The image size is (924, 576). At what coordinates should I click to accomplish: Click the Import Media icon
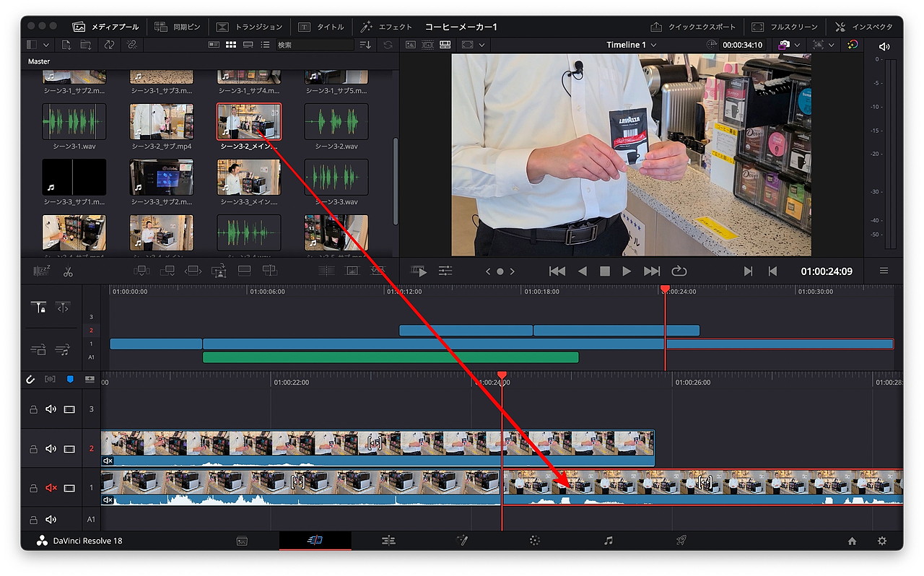click(x=66, y=45)
